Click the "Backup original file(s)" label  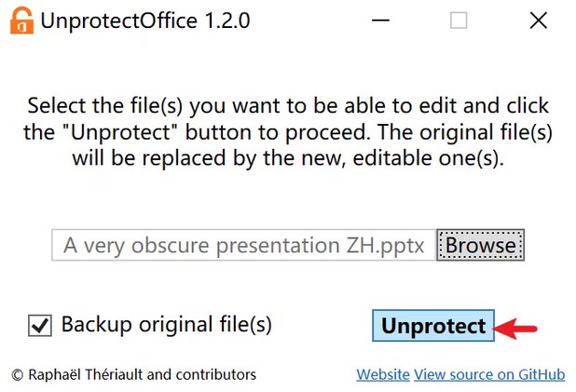[166, 325]
